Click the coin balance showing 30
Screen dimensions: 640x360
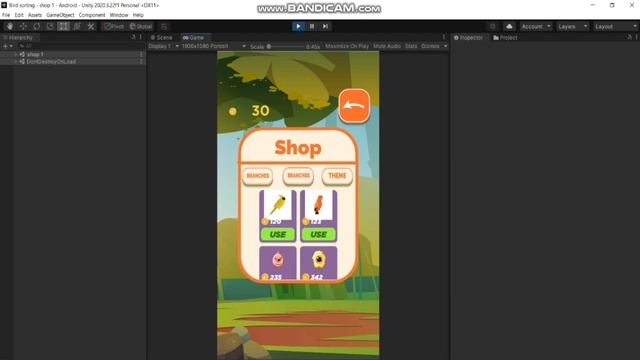260,111
